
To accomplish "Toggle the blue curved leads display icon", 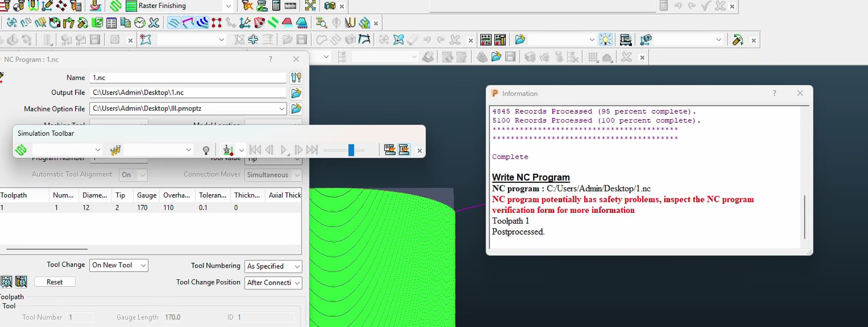I will pos(202,23).
